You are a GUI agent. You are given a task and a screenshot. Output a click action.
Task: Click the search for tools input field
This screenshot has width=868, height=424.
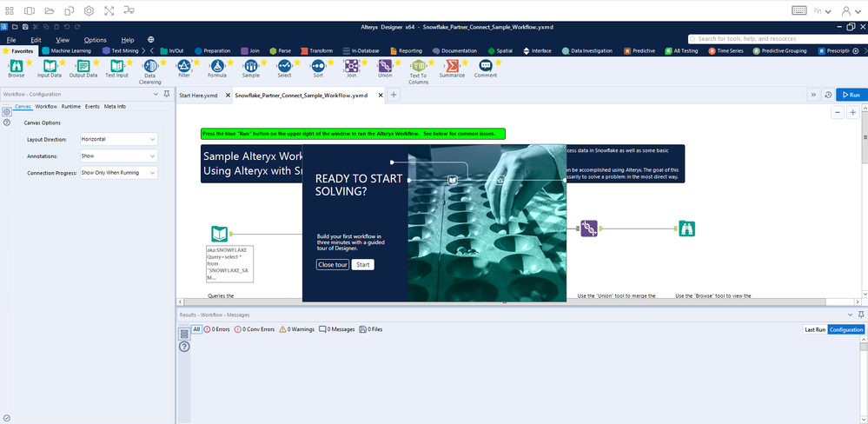(776, 39)
